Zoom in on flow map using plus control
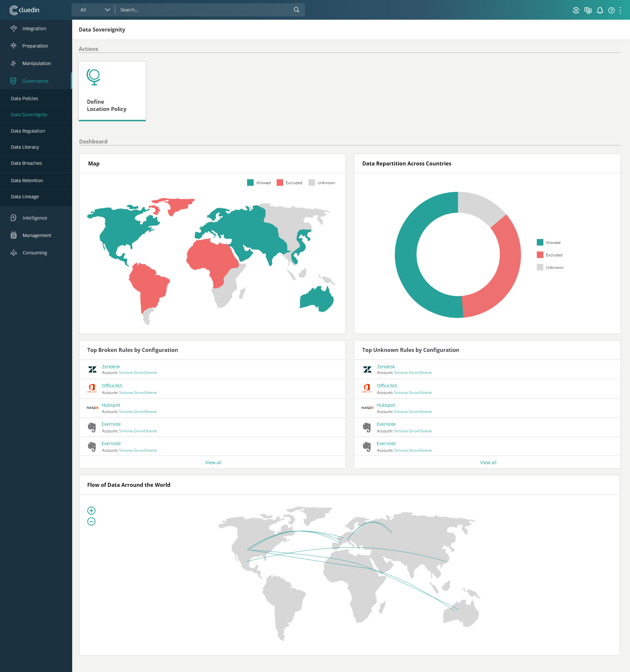Viewport: 630px width, 672px height. coord(91,510)
